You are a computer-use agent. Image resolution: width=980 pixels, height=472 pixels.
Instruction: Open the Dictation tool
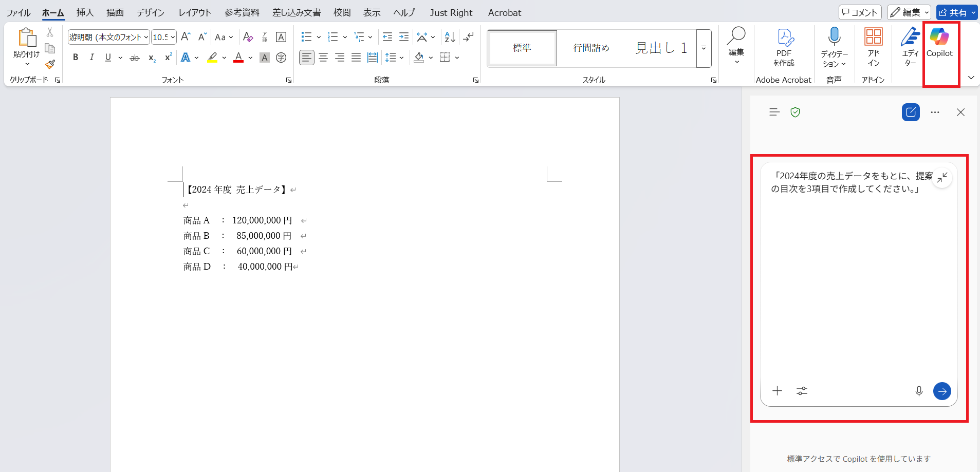(834, 47)
